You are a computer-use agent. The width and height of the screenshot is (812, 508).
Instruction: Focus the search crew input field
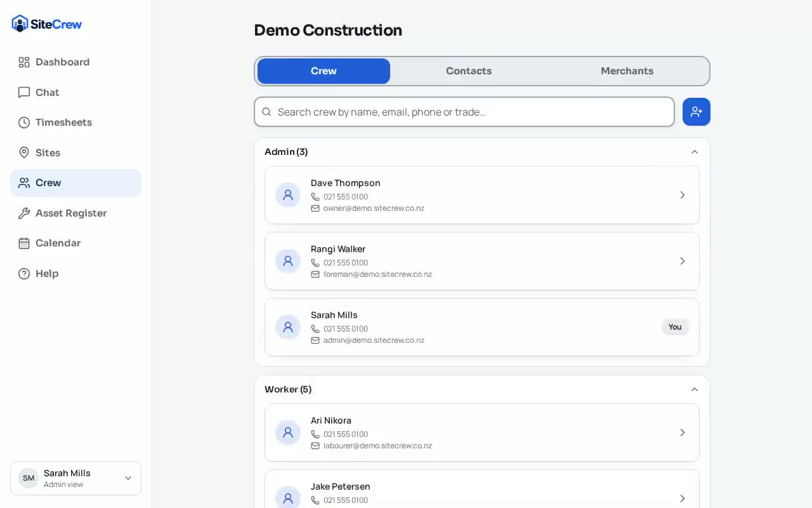pyautogui.click(x=464, y=112)
